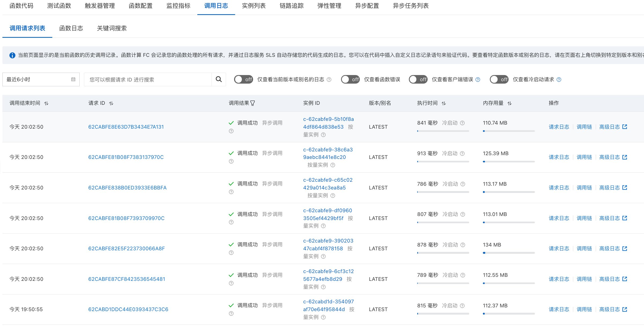Open the 最近6小时 time range selector
Screen dimensions: 644x328
coord(41,79)
